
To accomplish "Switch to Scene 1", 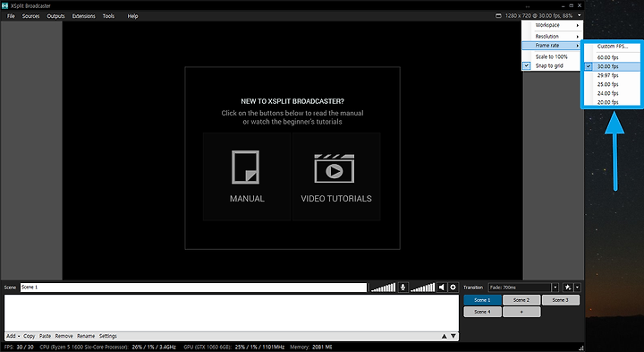I will pyautogui.click(x=483, y=300).
